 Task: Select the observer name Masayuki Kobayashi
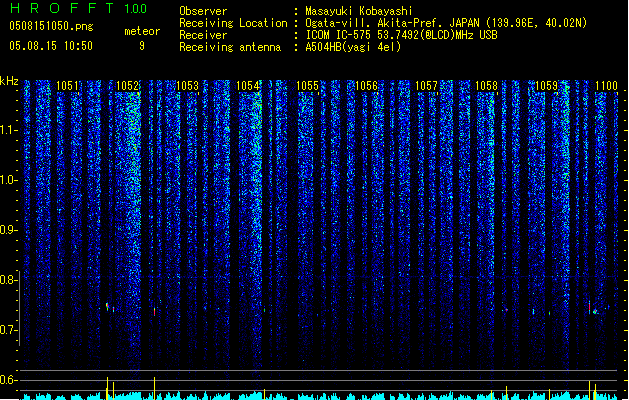pyautogui.click(x=359, y=11)
